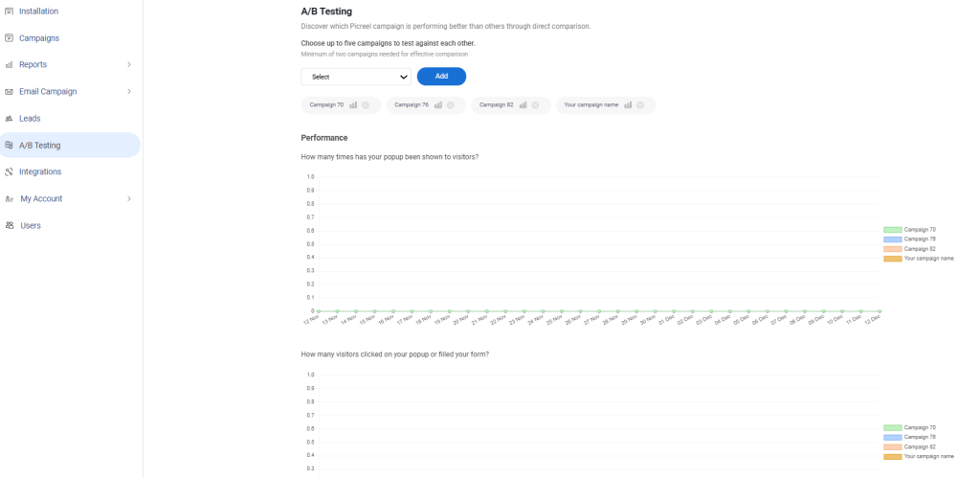
Task: Click the Integrations sidebar icon
Action: pos(9,172)
